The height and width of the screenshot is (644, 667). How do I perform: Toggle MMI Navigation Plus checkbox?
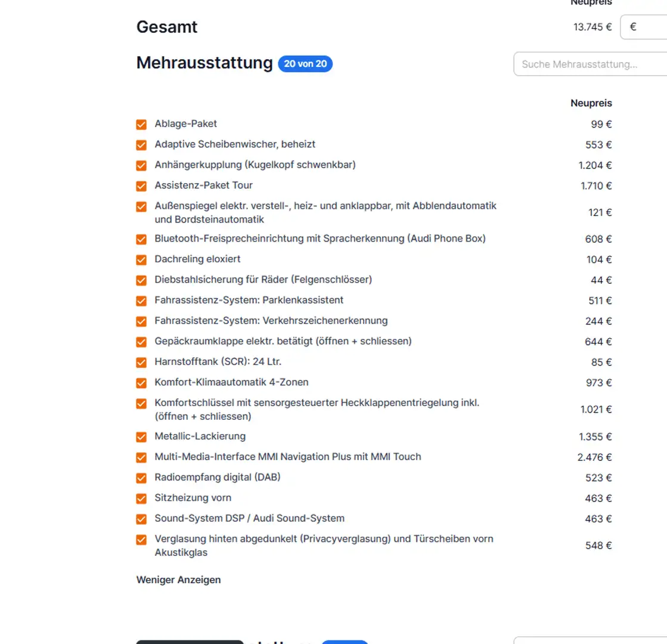[141, 457]
